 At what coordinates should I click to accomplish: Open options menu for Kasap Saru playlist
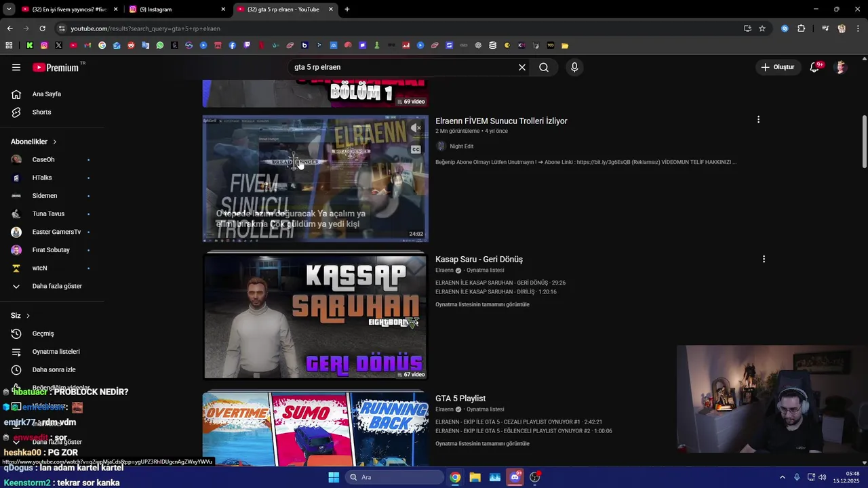(x=764, y=259)
